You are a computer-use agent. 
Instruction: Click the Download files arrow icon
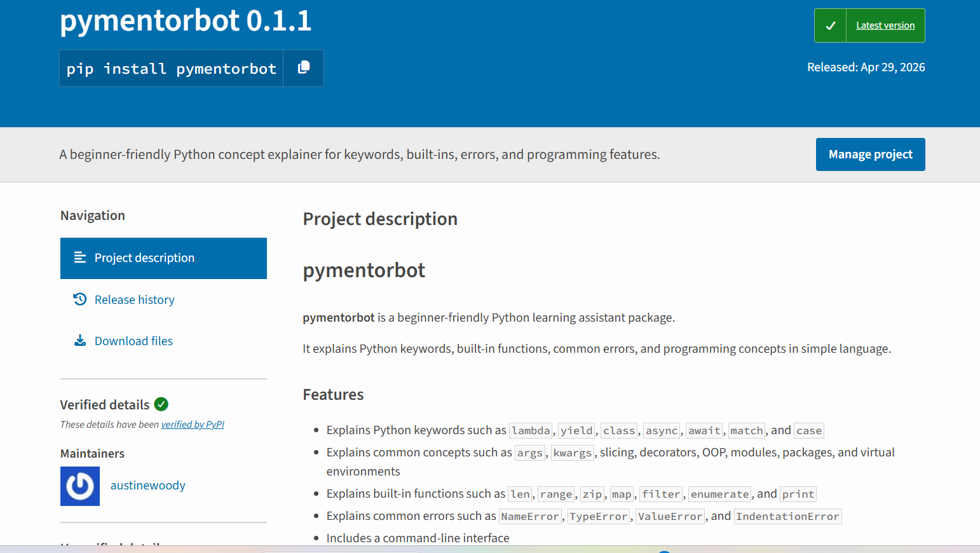click(x=80, y=340)
